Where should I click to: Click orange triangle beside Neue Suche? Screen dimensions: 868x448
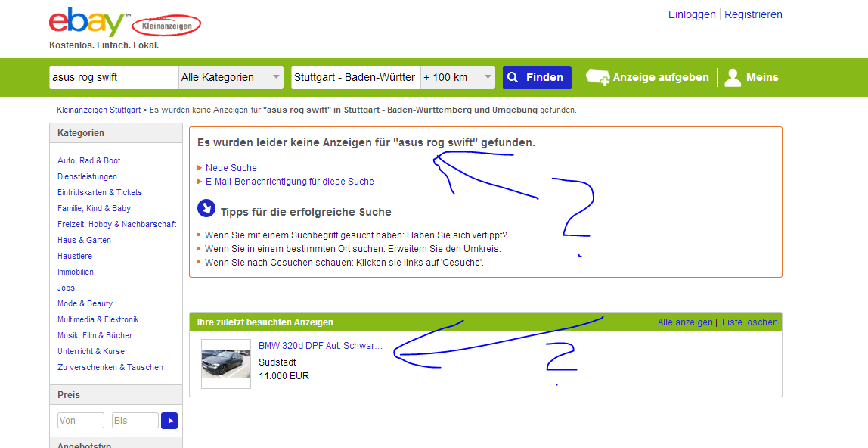pos(200,168)
